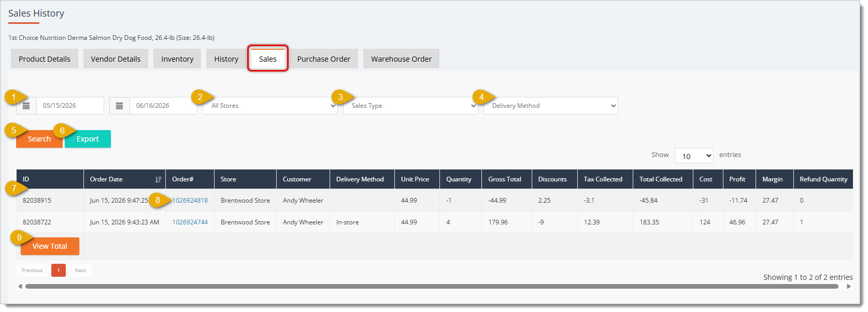Click right arrow of horizontal scrollbar

(849, 286)
